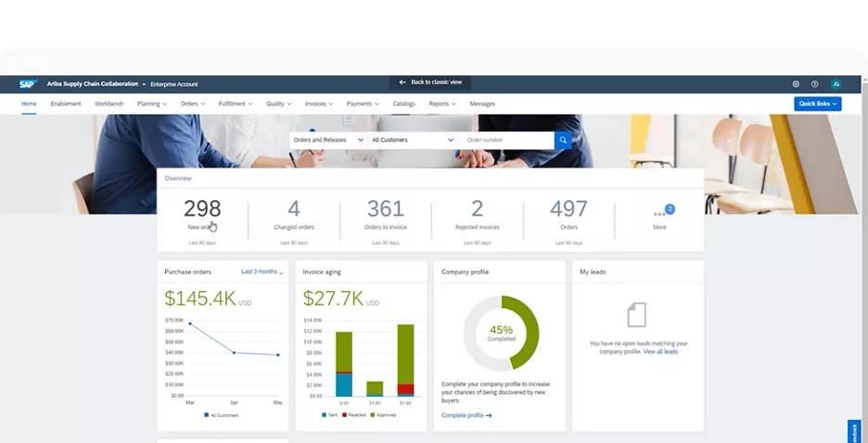Image resolution: width=868 pixels, height=443 pixels.
Task: Toggle the All Customers legend entry
Action: (x=222, y=415)
